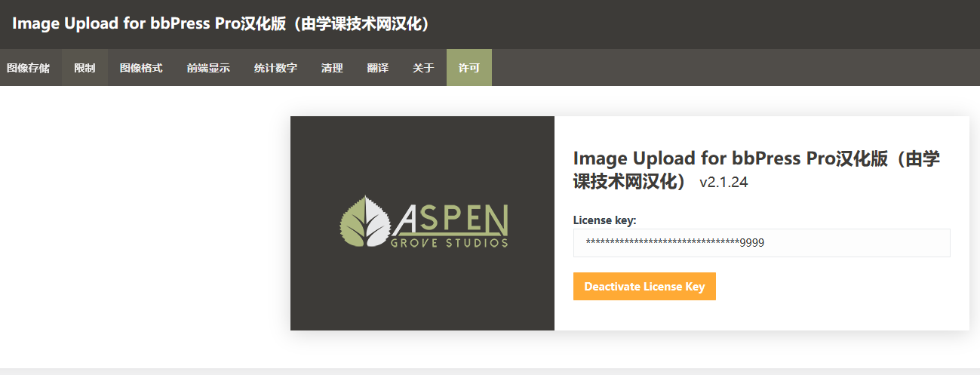Go to the 前端显示 tab
Image resolution: width=980 pixels, height=375 pixels.
pyautogui.click(x=208, y=68)
